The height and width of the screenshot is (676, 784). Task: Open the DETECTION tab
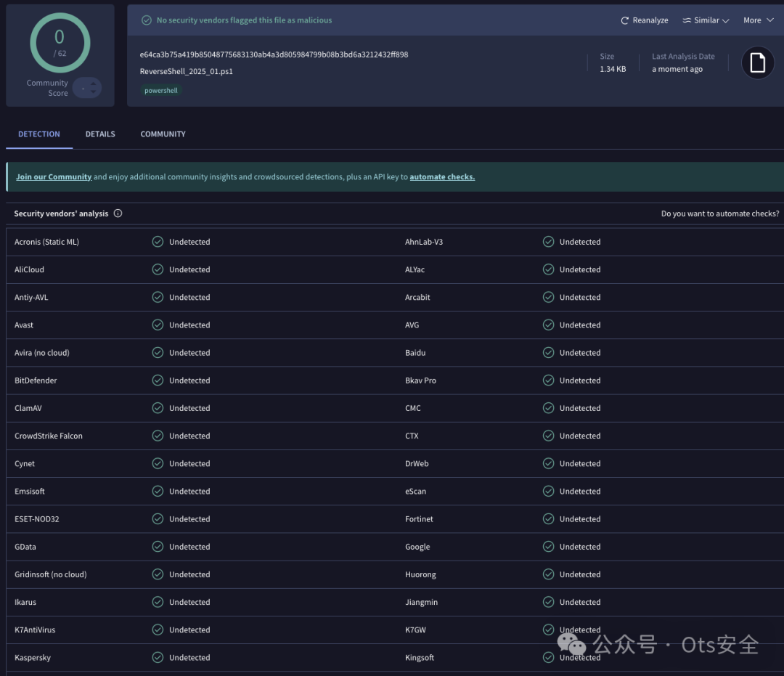(x=39, y=134)
